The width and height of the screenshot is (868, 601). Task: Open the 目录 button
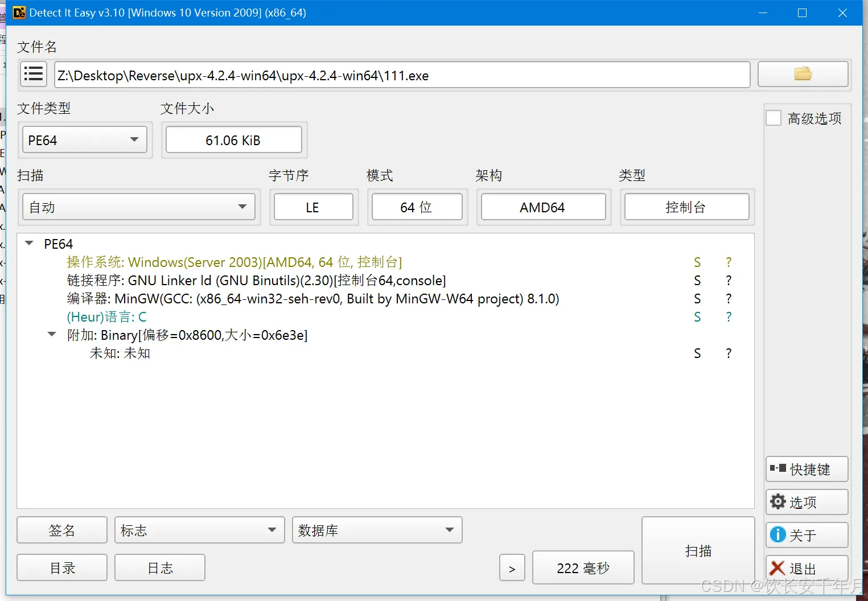coord(62,567)
